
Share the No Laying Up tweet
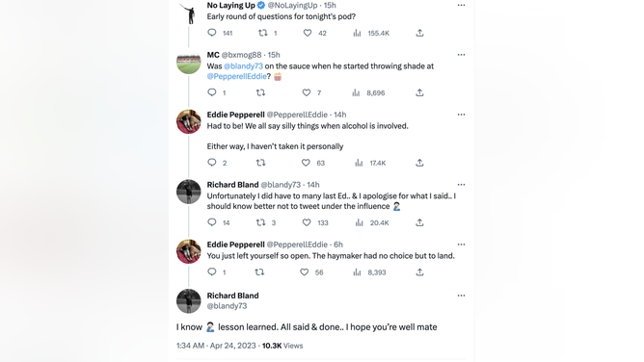point(419,33)
